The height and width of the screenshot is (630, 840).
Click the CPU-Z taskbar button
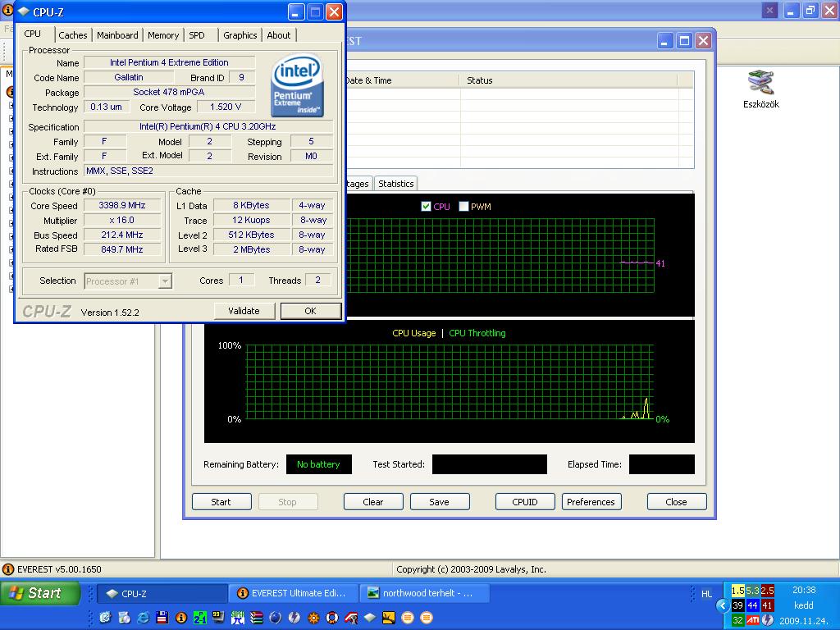tap(162, 594)
